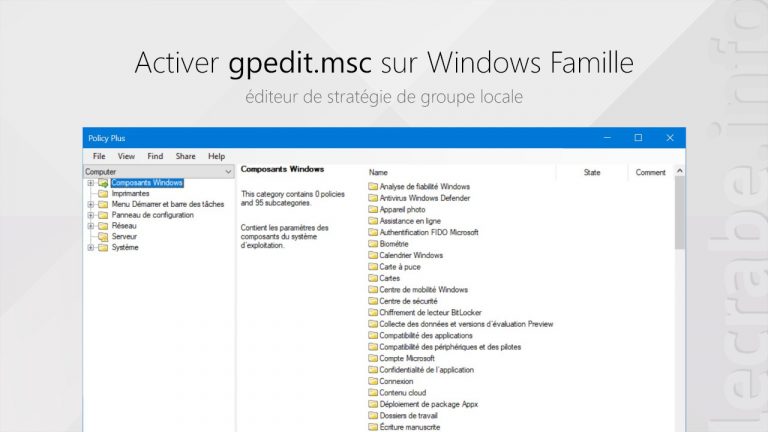Open the Find menu
This screenshot has height=432, width=768.
(x=155, y=156)
